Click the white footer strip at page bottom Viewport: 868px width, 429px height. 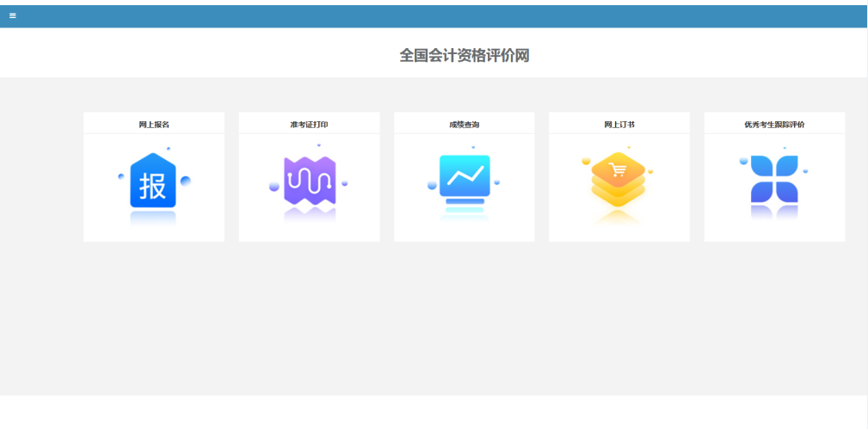tap(430, 412)
